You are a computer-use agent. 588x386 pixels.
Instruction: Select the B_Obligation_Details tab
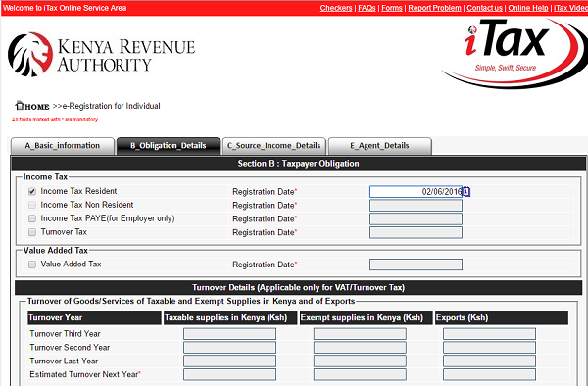(169, 146)
